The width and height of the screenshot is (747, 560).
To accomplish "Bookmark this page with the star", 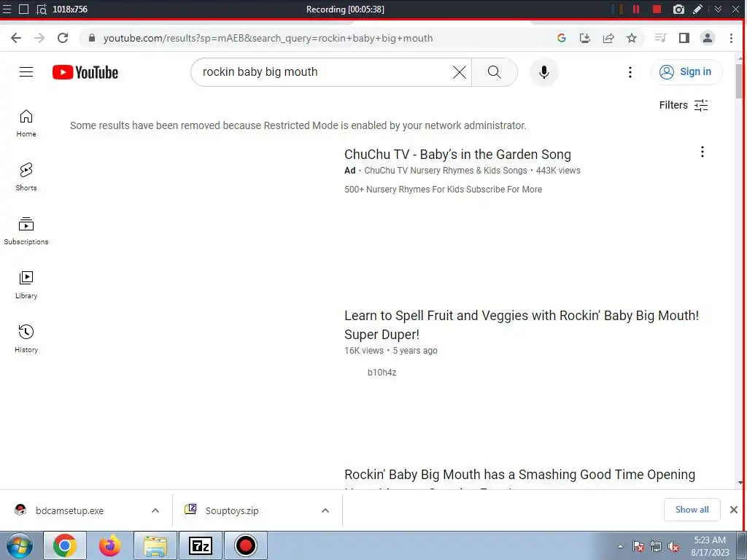I will pos(632,38).
